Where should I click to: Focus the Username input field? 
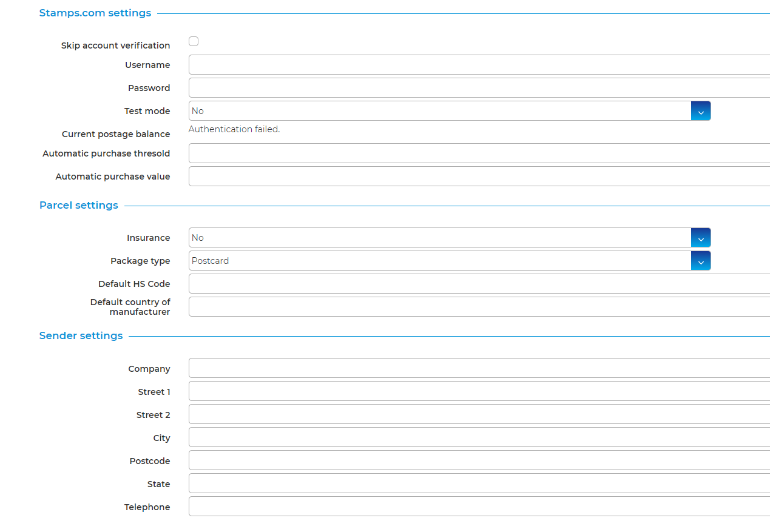pyautogui.click(x=479, y=65)
